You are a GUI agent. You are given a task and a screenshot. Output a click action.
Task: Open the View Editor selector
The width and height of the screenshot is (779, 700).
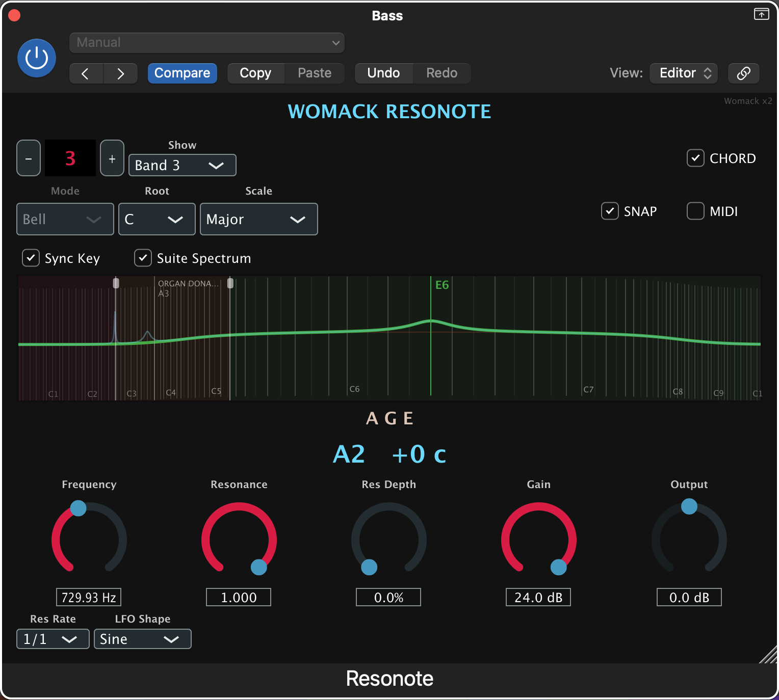684,73
